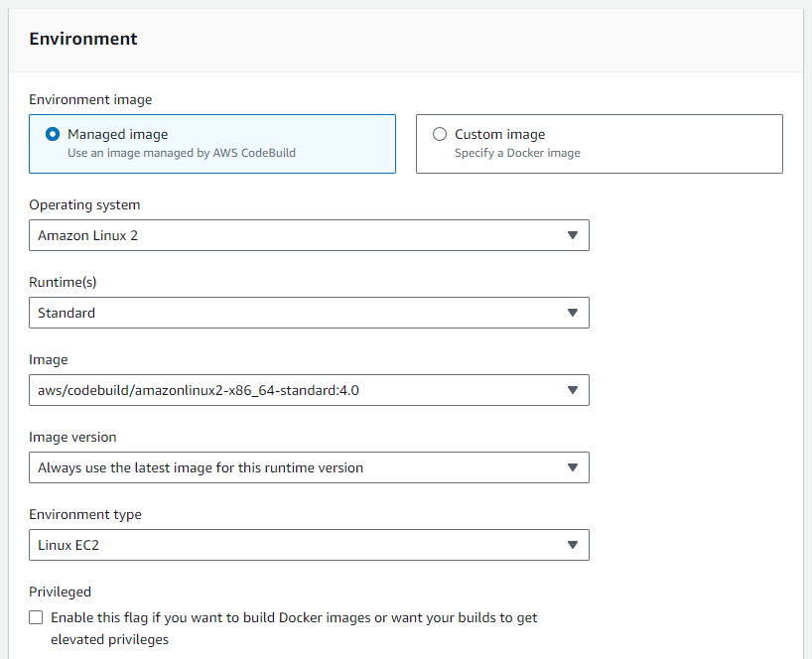Click the Runtime(s) dropdown arrow icon
Viewport: 812px width, 659px height.
tap(572, 313)
